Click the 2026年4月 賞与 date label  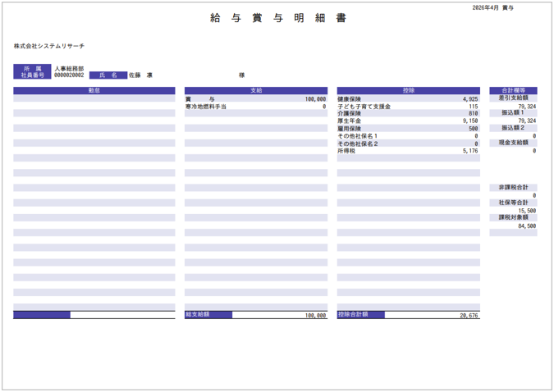(x=493, y=7)
